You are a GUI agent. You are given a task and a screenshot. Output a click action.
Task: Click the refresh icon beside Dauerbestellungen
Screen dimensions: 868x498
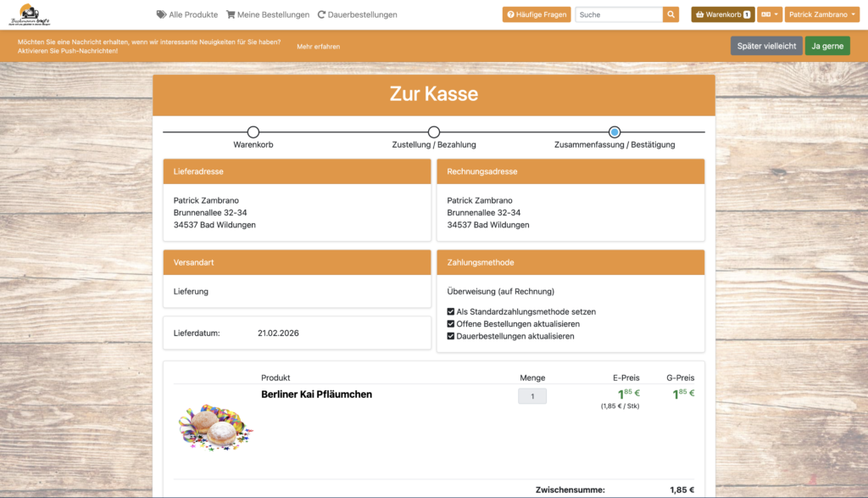click(321, 14)
